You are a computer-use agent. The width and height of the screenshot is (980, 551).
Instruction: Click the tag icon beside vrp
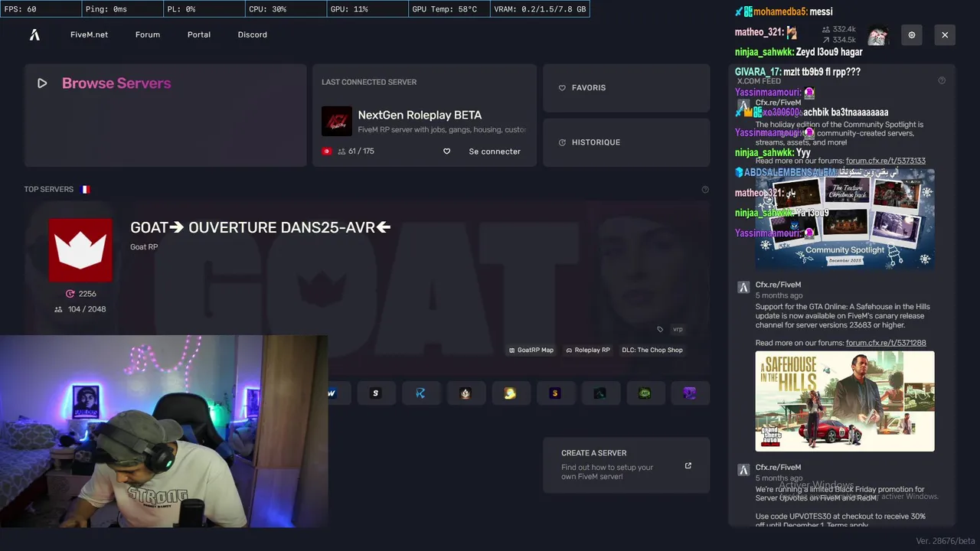coord(660,329)
